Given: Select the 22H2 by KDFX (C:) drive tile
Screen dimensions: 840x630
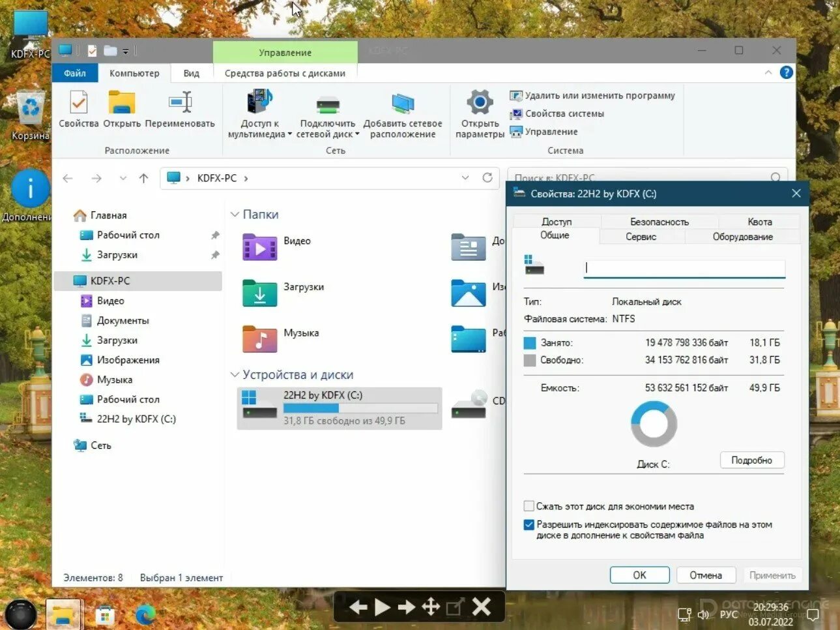Looking at the screenshot, I should click(340, 408).
